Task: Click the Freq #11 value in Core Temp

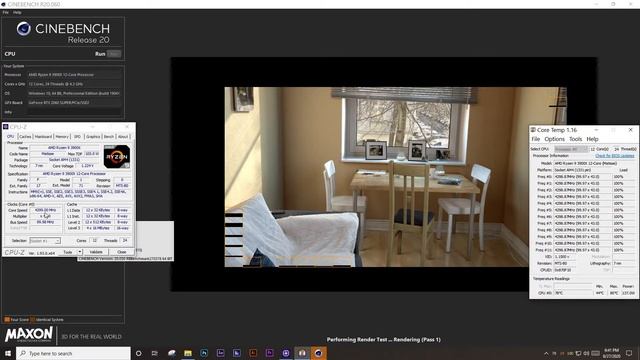Action: pos(582,250)
